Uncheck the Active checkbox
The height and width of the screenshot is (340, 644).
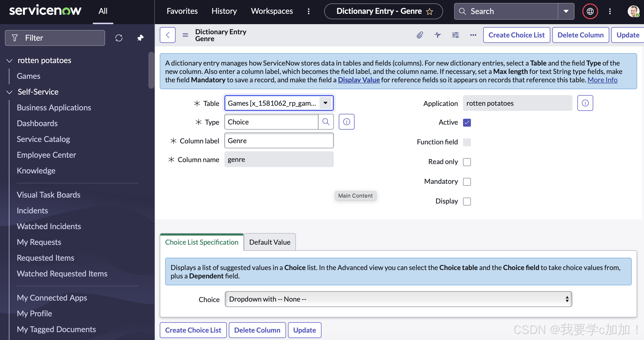coord(467,122)
